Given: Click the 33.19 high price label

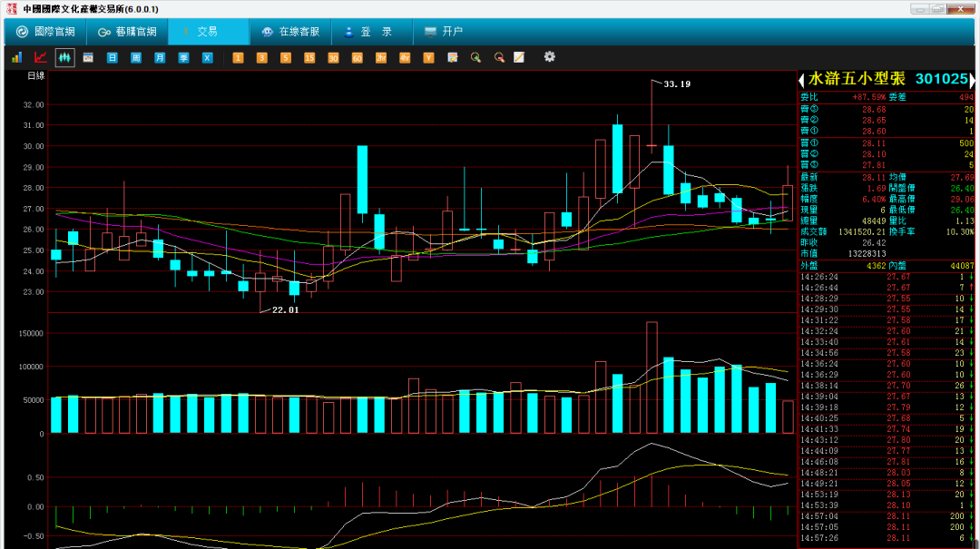Looking at the screenshot, I should [x=677, y=83].
